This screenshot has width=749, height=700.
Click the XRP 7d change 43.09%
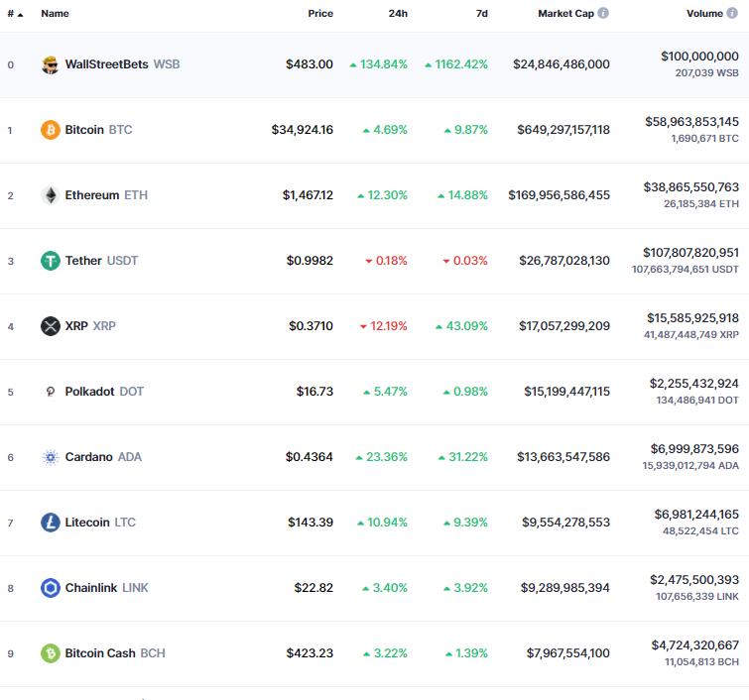coord(461,325)
